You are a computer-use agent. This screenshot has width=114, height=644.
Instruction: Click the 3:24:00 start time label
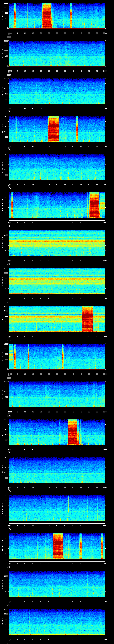tap(9, 109)
